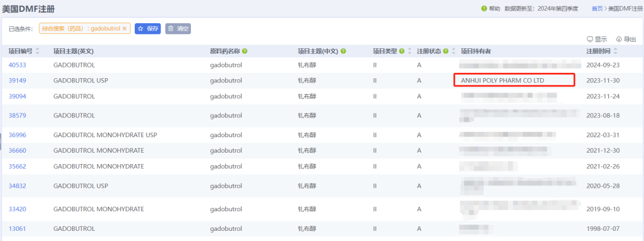Click help icon beside 注册状态

(x=445, y=51)
